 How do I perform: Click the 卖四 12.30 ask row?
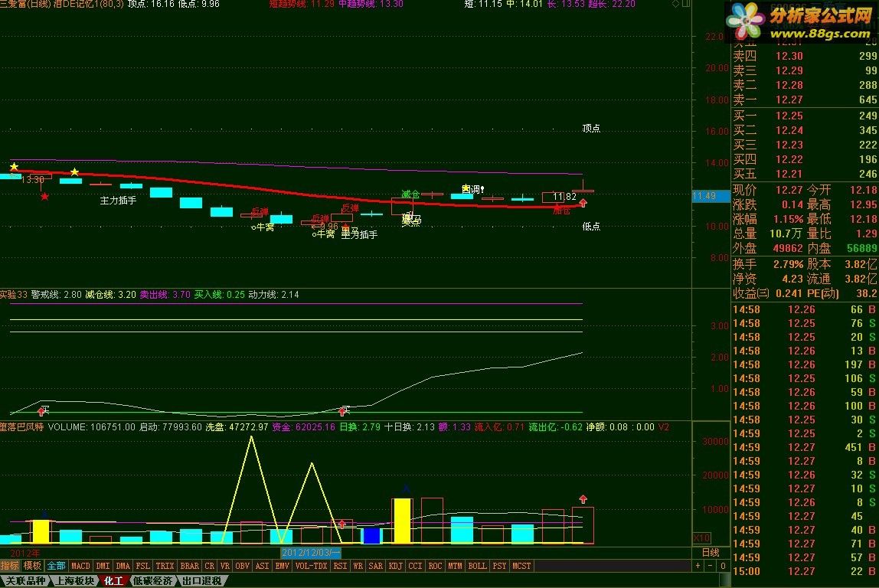click(805, 56)
